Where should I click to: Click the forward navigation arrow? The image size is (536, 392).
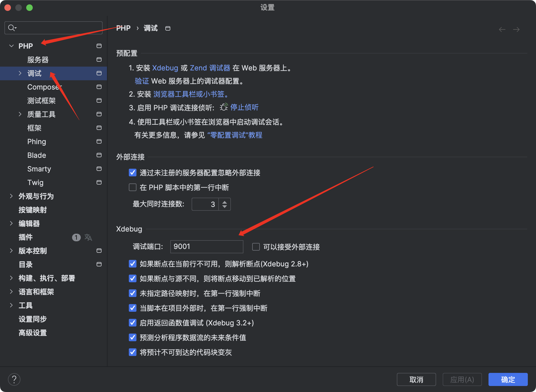coord(516,29)
